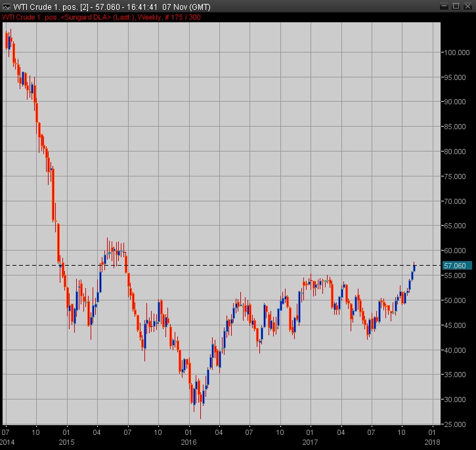Click the 2015 year label on time axis
476x450 pixels.
click(66, 442)
